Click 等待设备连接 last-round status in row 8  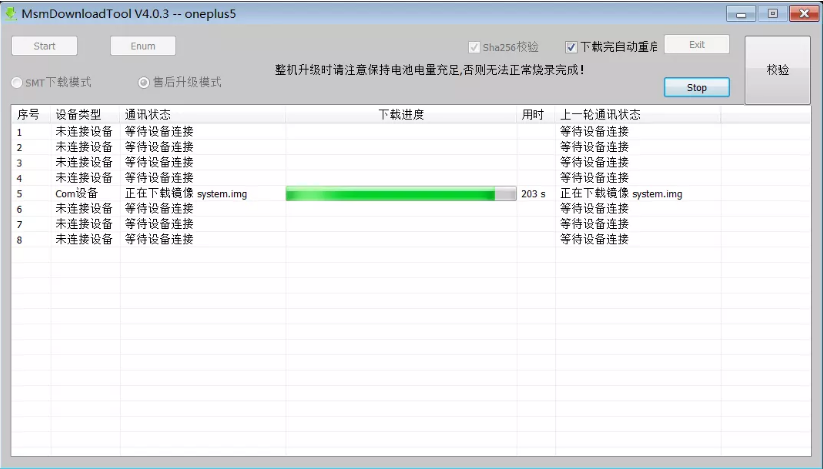[x=594, y=239]
